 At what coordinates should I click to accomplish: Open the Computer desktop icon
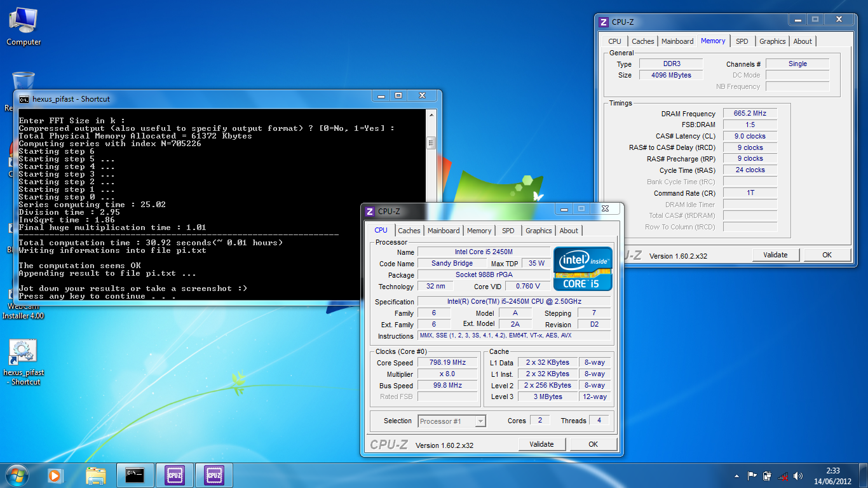pos(24,27)
